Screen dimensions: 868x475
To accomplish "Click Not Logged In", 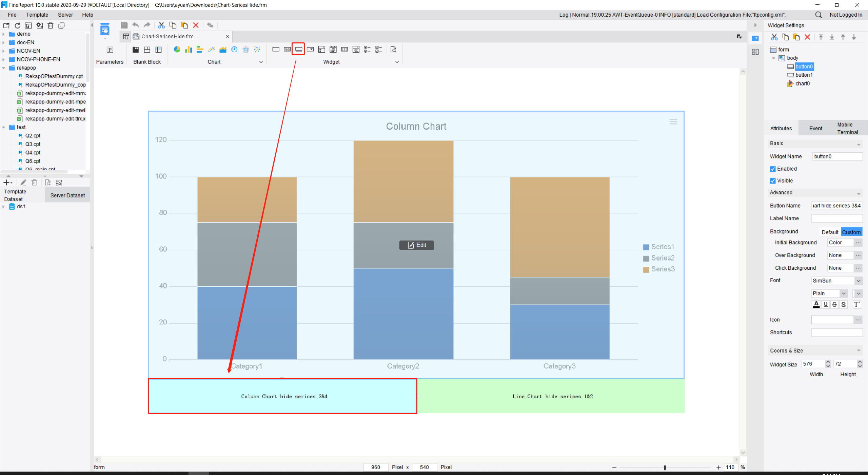I will point(846,15).
